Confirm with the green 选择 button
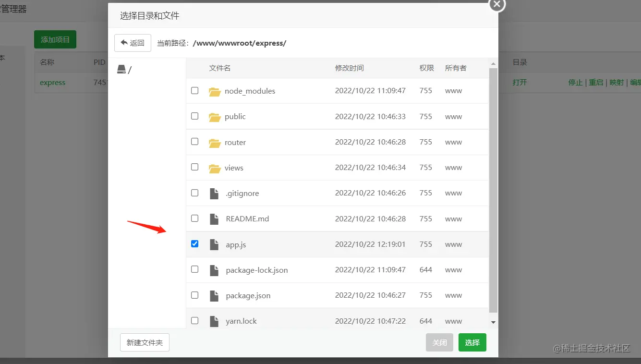The width and height of the screenshot is (641, 364). (x=472, y=342)
